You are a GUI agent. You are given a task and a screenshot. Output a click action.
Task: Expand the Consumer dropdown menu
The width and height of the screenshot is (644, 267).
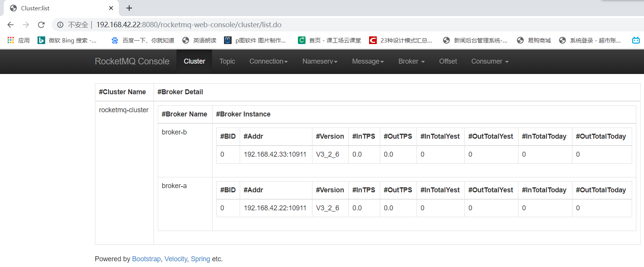[x=490, y=61]
